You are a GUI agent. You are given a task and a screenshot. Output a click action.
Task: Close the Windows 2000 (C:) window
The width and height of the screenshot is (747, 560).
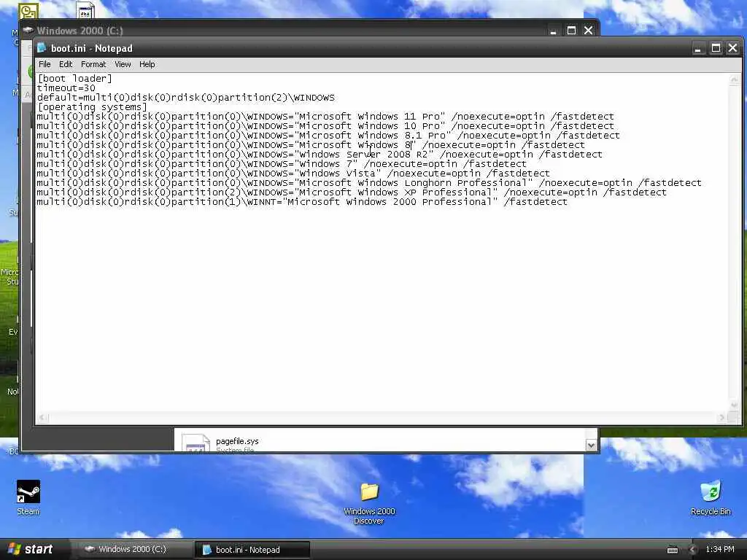pos(589,31)
